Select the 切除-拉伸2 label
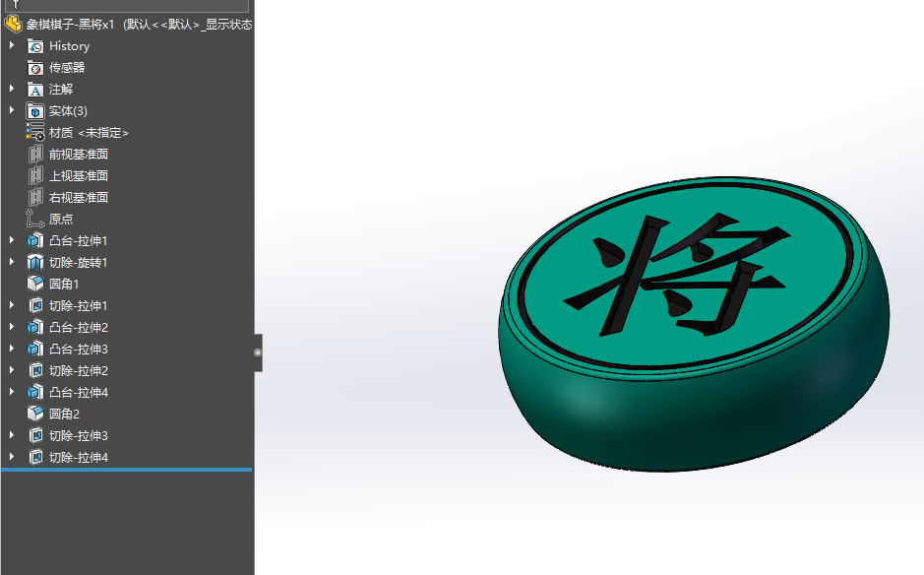Screen dimensions: 924x575 pyautogui.click(x=79, y=370)
